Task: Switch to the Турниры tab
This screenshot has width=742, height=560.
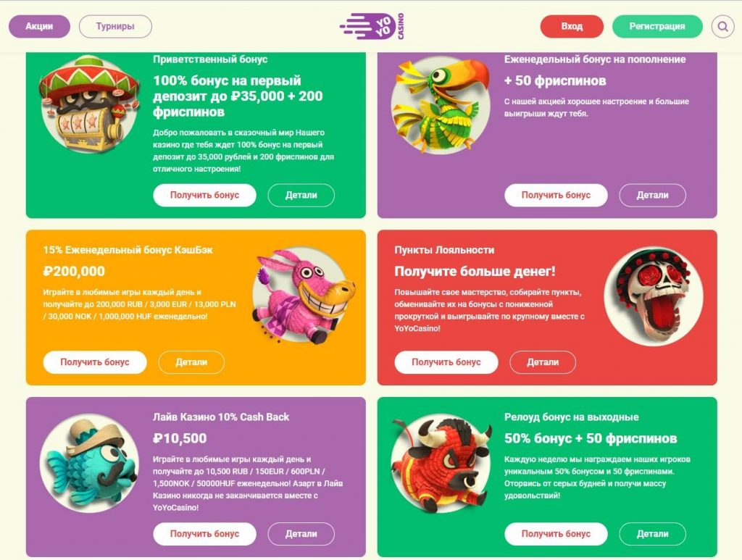Action: tap(115, 27)
